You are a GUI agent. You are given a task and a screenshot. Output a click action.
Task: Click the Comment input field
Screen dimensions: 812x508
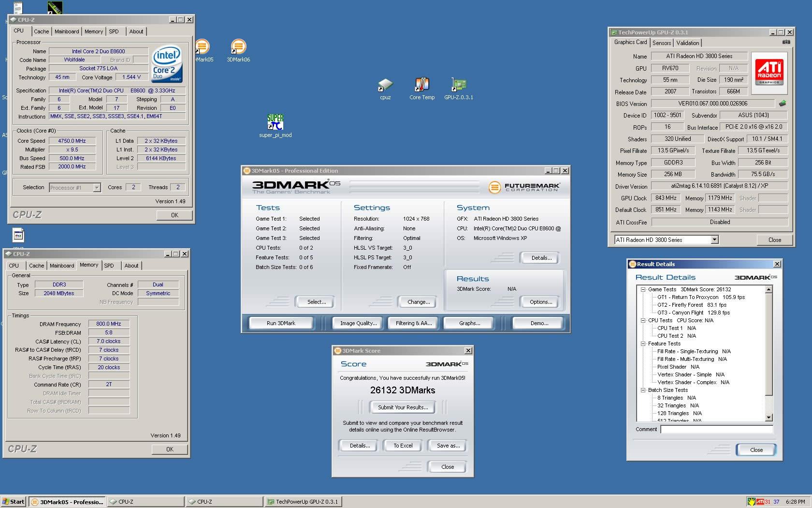717,430
